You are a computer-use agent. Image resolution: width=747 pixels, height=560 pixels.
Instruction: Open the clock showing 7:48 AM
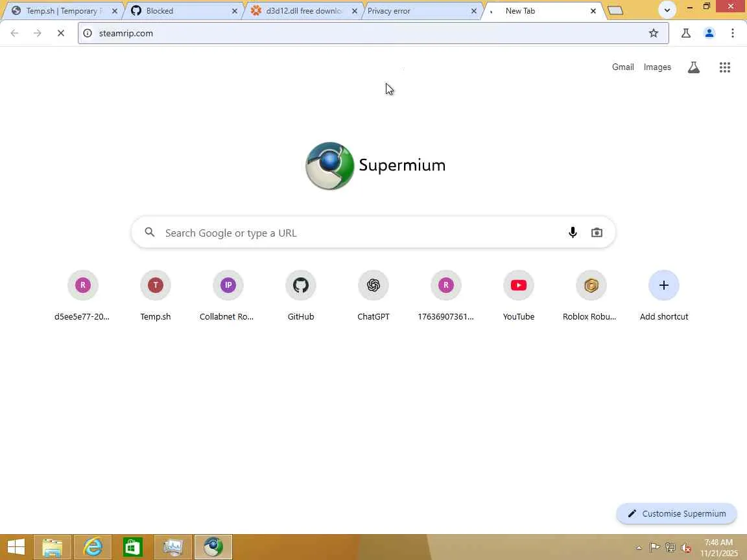click(718, 548)
